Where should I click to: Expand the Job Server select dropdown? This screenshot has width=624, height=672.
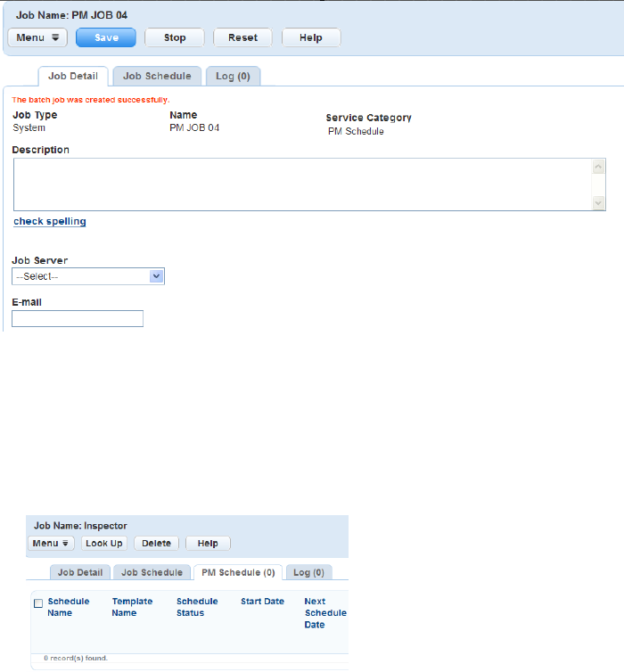[88, 276]
